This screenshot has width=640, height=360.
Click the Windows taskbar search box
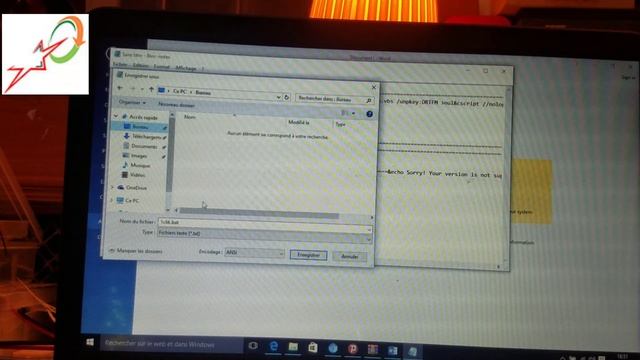click(171, 344)
